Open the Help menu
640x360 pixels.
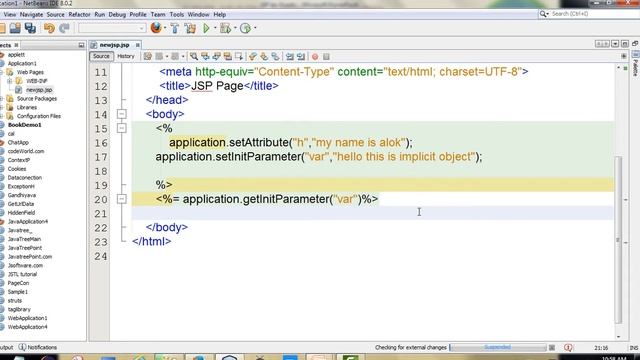(220, 15)
